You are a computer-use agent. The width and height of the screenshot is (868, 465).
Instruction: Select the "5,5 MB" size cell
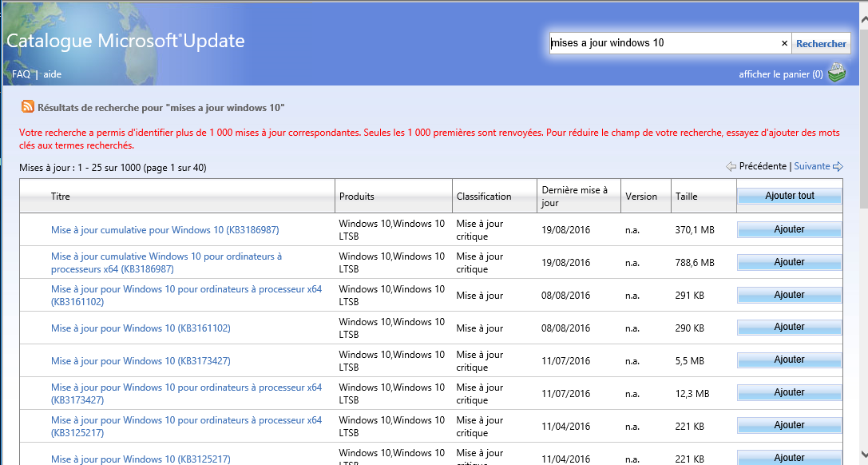tap(690, 361)
